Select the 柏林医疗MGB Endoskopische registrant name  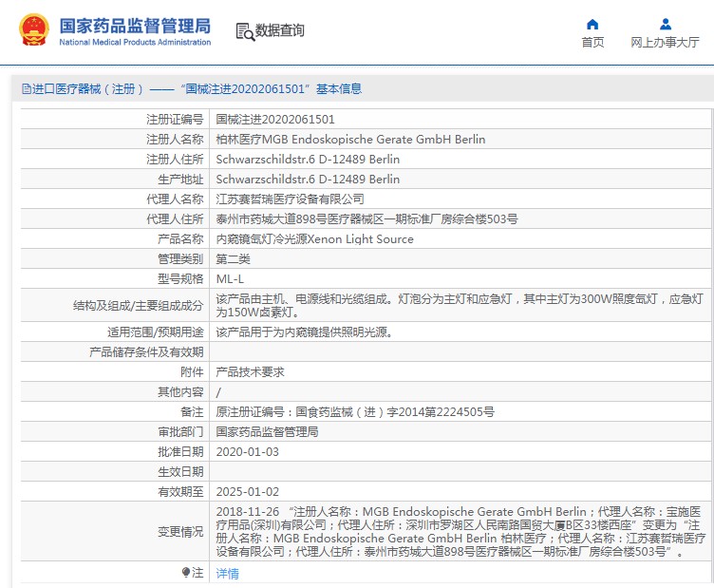pyautogui.click(x=350, y=140)
